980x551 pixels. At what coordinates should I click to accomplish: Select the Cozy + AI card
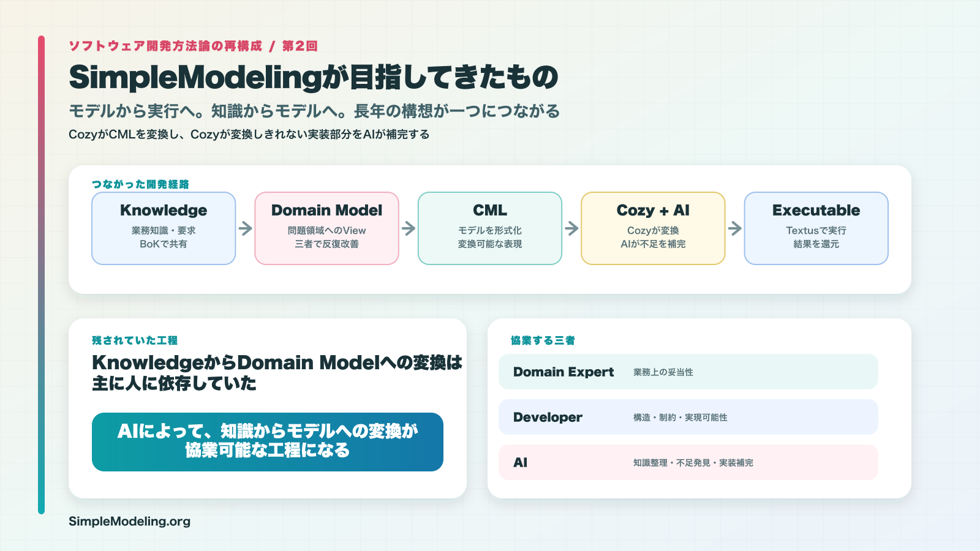coord(653,228)
